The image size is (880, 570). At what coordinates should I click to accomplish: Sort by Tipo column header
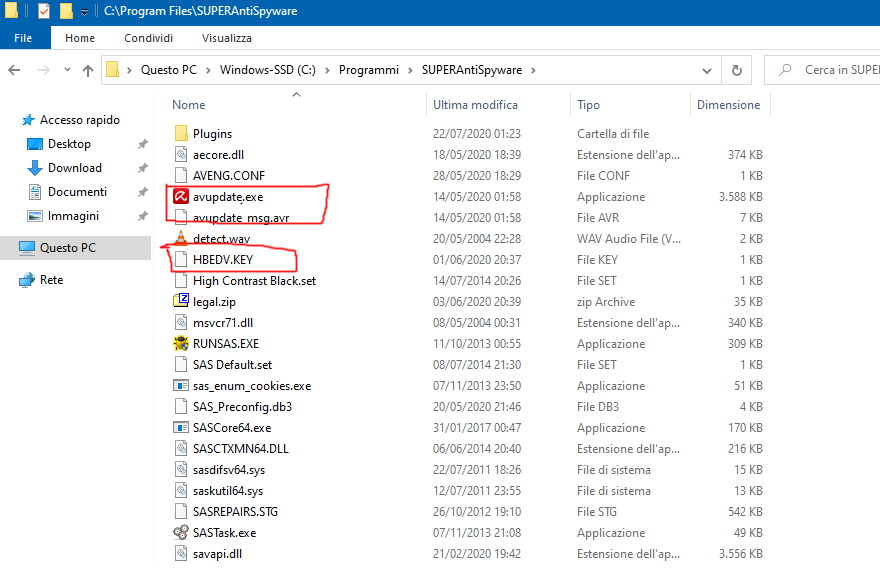tap(588, 105)
